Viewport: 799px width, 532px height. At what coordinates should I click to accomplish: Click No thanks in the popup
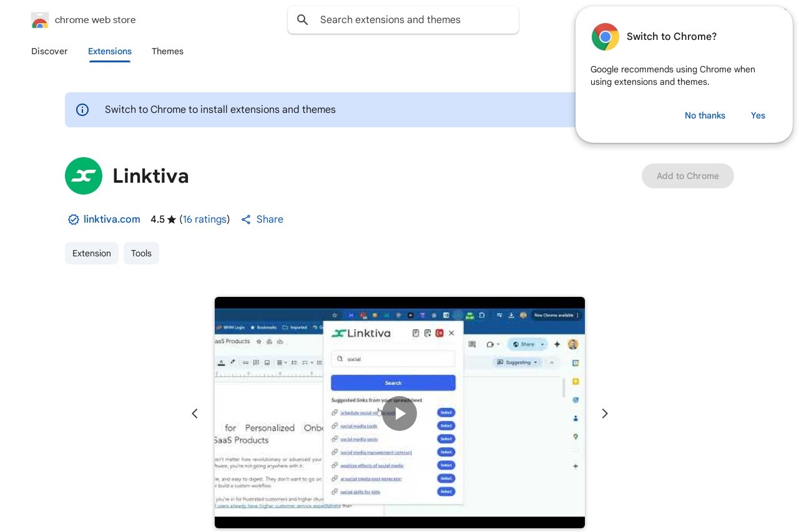pos(705,115)
